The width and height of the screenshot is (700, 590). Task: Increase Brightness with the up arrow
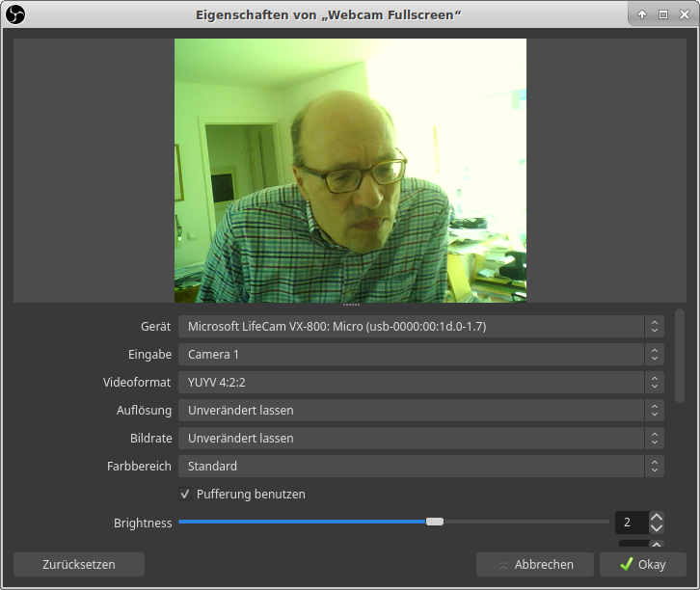pyautogui.click(x=657, y=517)
